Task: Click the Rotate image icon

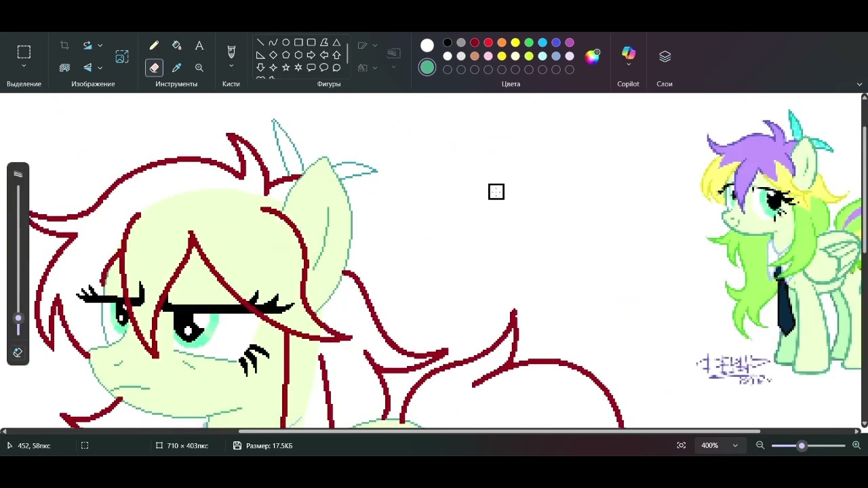Action: pos(87,45)
